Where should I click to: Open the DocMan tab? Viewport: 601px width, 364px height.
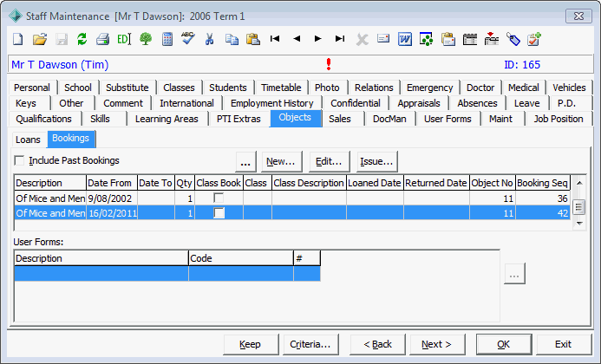coord(389,119)
